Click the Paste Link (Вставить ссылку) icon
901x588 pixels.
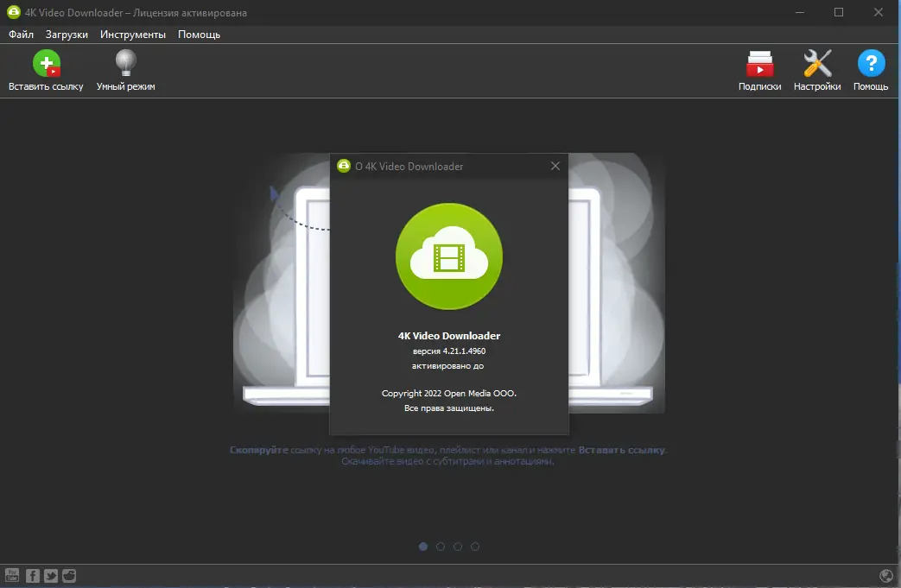click(46, 63)
